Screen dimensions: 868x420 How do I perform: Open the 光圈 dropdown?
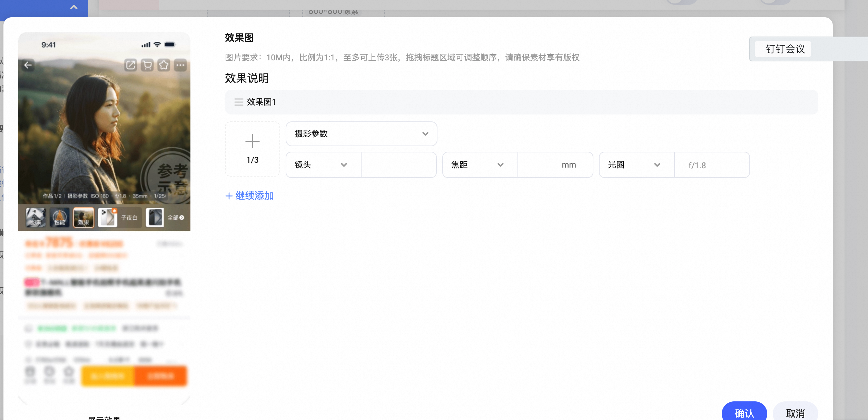point(637,165)
